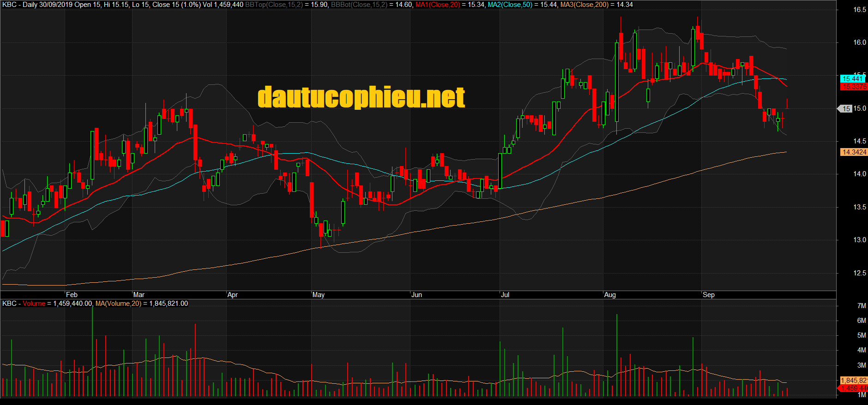Select the MA(Volume,20) label in volume pane
868x405 pixels.
118,304
